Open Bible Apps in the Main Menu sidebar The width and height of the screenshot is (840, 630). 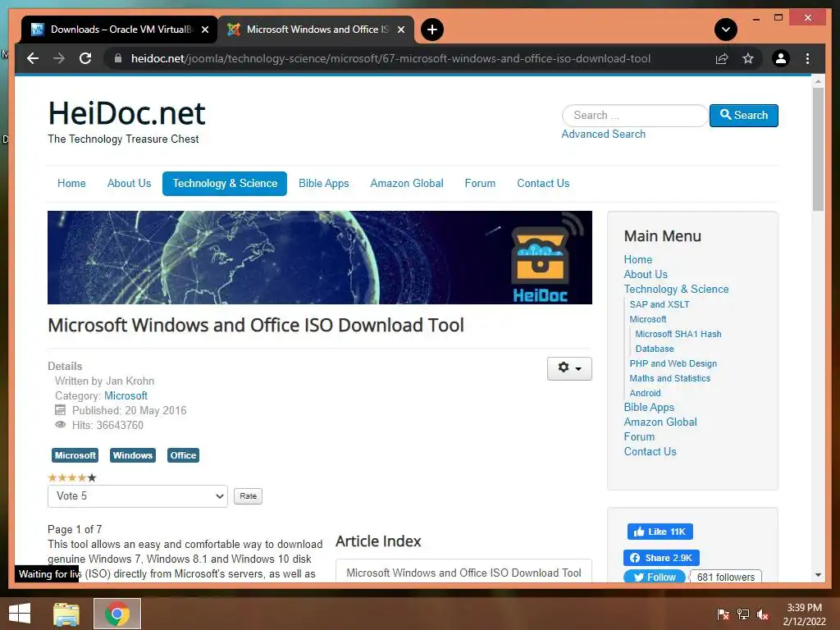click(x=649, y=407)
